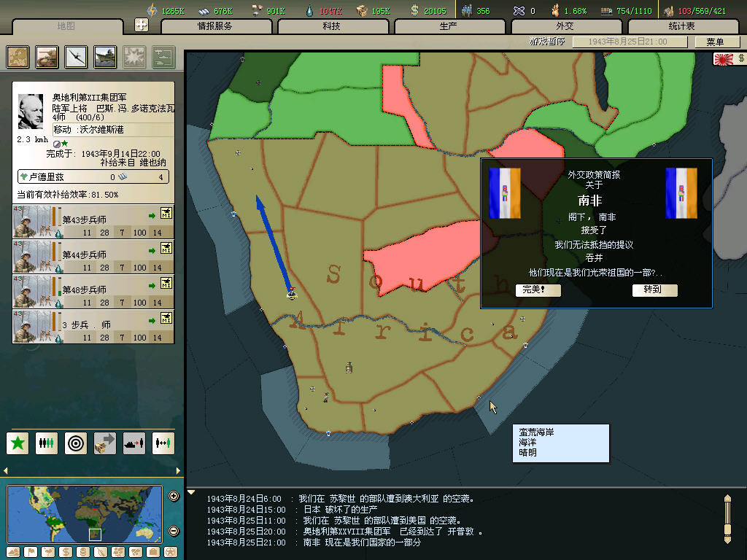Click the leader portrait of the XII army

(31, 112)
